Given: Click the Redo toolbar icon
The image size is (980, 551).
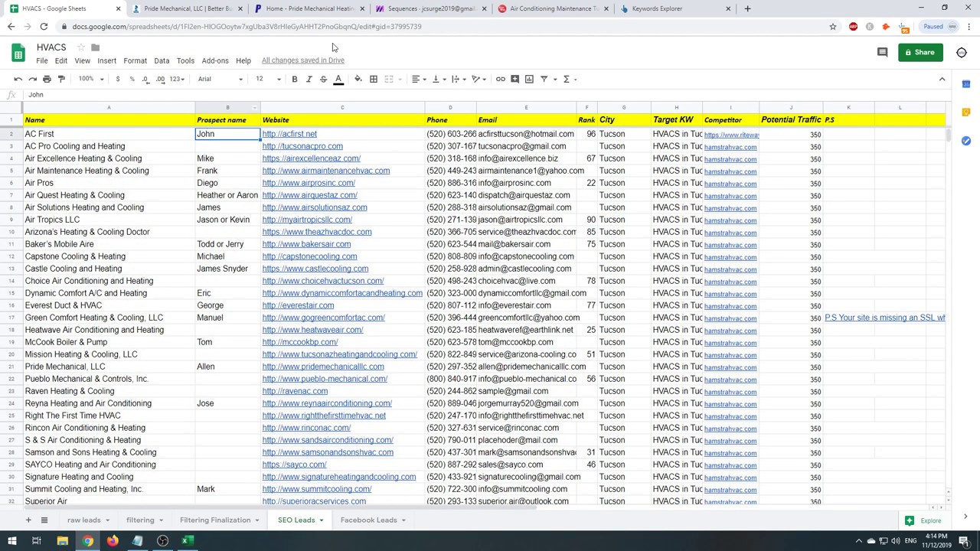Looking at the screenshot, I should (32, 79).
